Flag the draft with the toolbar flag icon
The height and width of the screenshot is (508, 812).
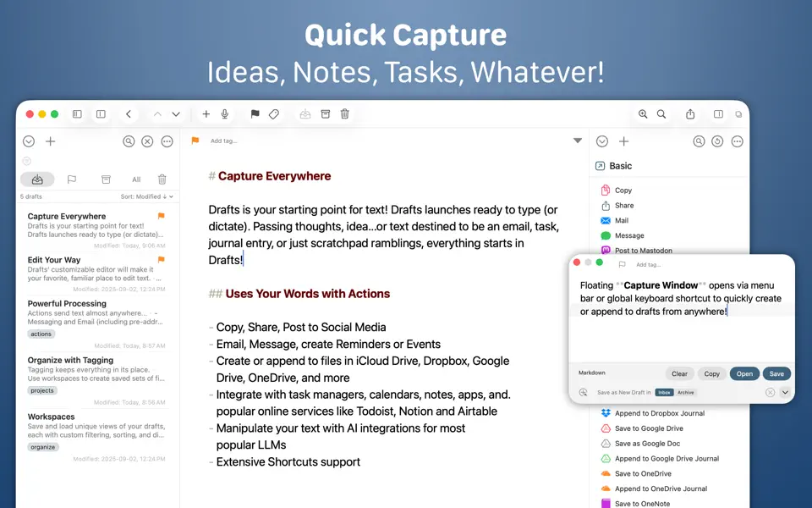(x=255, y=113)
